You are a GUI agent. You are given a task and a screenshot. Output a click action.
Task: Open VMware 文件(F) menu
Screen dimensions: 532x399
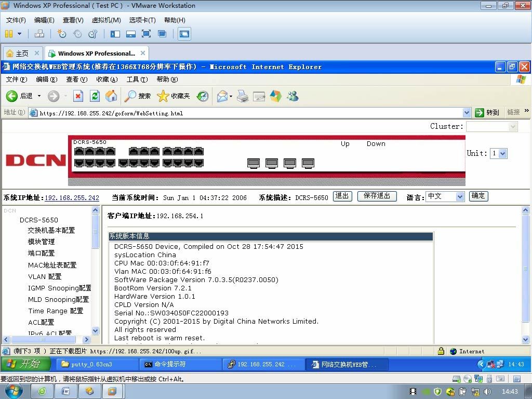click(16, 20)
